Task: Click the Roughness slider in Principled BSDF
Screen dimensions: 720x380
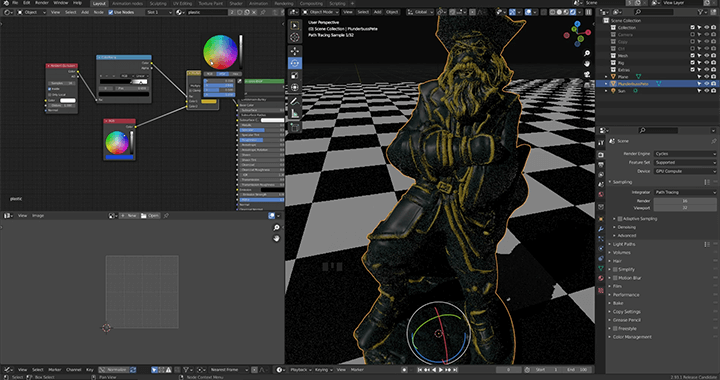Action: click(262, 140)
